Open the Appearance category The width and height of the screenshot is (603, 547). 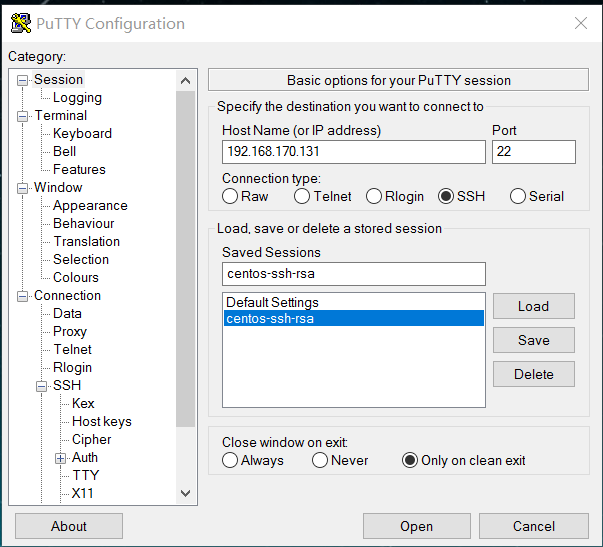(x=90, y=205)
